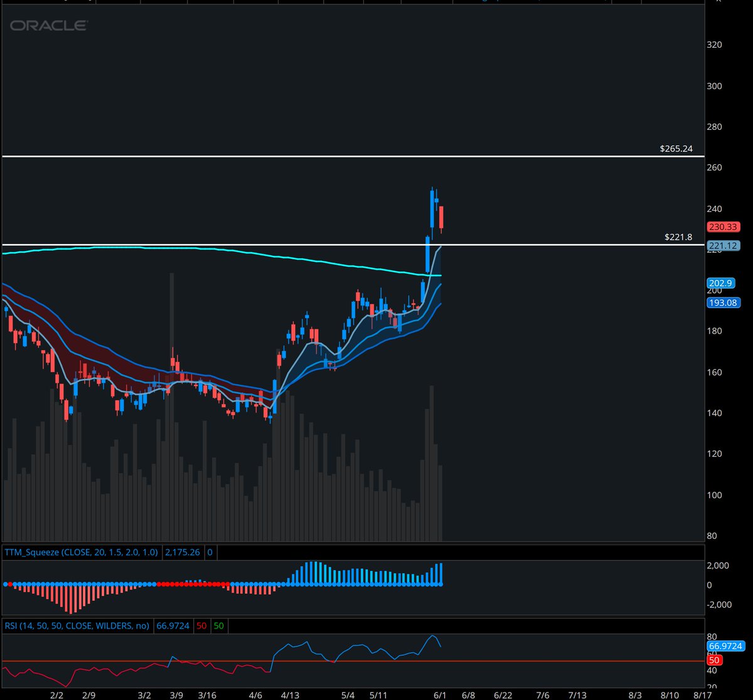Click the 260 price axis label

coord(715,167)
